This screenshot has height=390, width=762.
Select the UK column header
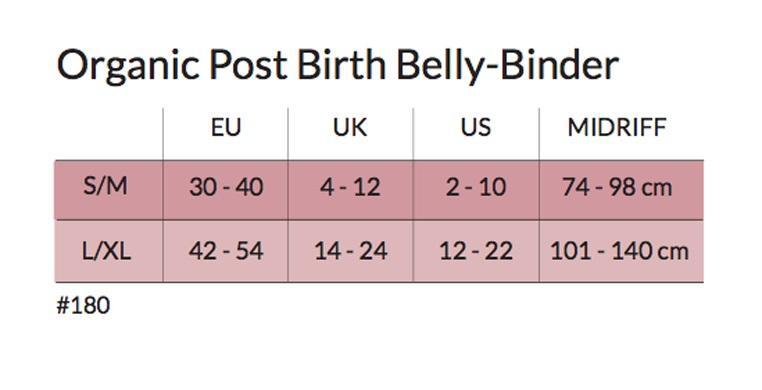point(350,127)
